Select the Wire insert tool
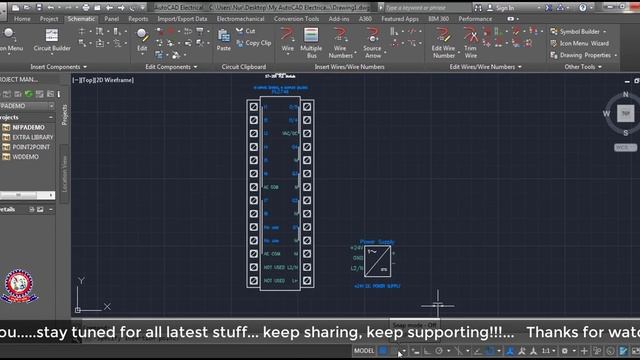The image size is (640, 360). pyautogui.click(x=287, y=40)
